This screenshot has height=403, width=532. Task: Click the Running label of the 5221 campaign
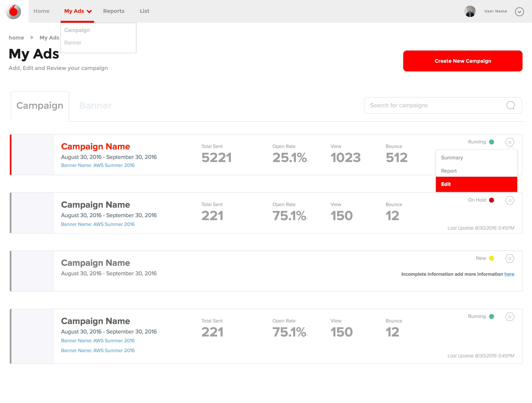coord(477,142)
